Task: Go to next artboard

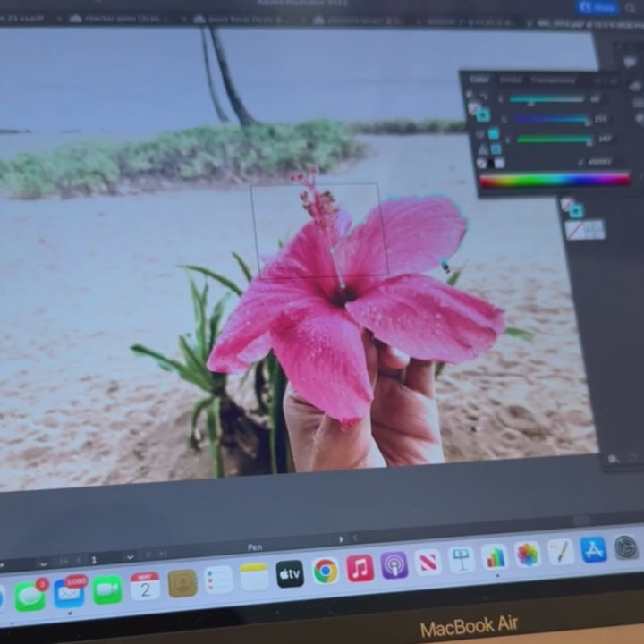Action: click(148, 555)
